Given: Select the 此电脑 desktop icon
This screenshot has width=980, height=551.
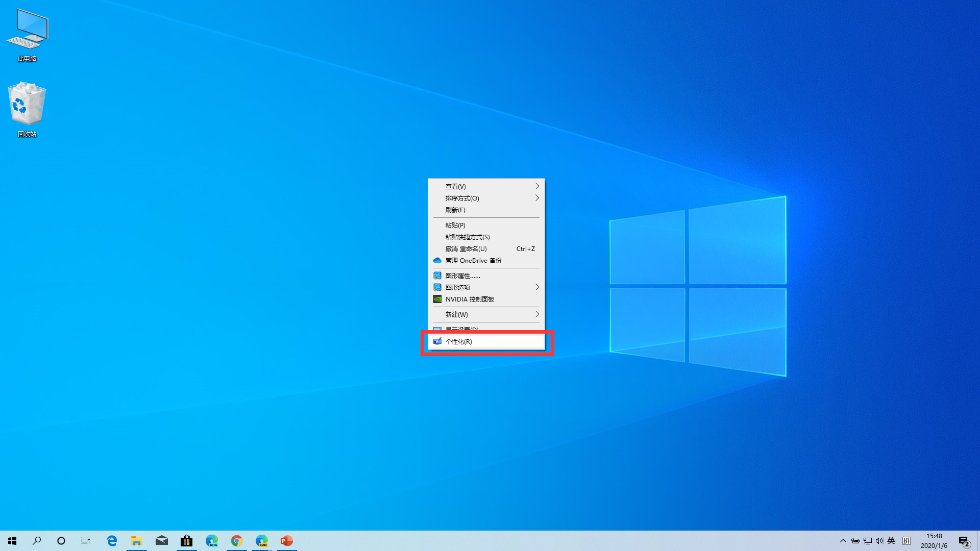Looking at the screenshot, I should pyautogui.click(x=27, y=35).
